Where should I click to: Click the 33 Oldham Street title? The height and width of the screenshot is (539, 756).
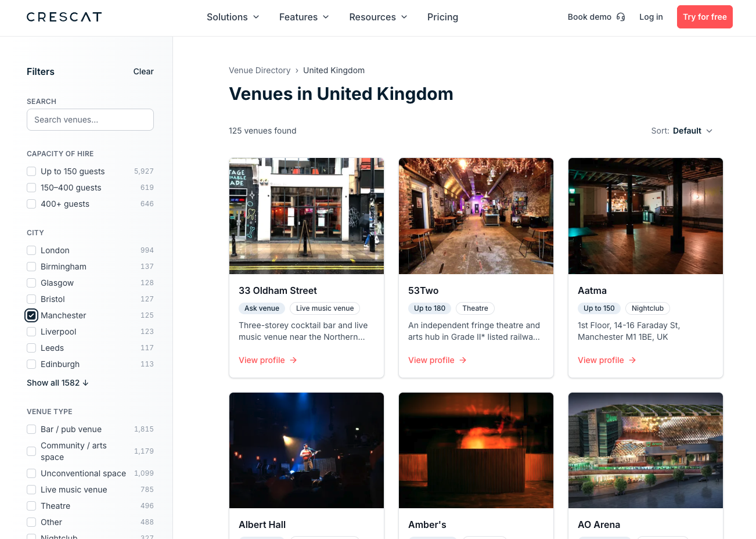point(278,290)
